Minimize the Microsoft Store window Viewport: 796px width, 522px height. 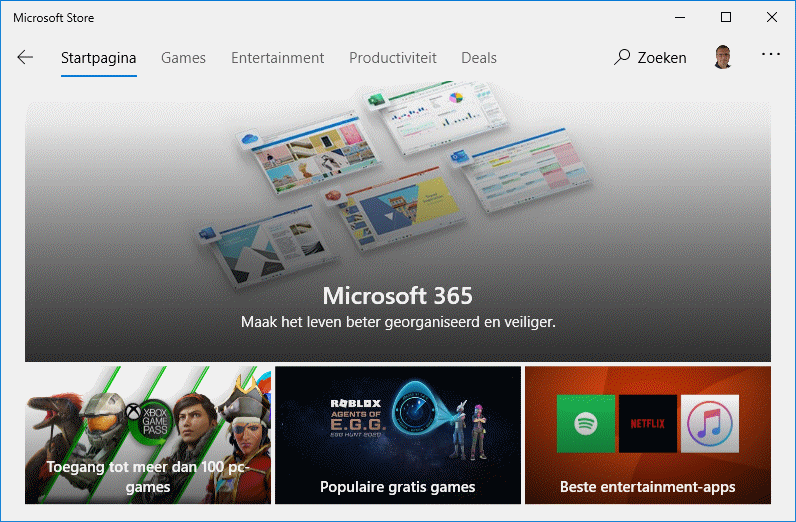click(x=680, y=17)
